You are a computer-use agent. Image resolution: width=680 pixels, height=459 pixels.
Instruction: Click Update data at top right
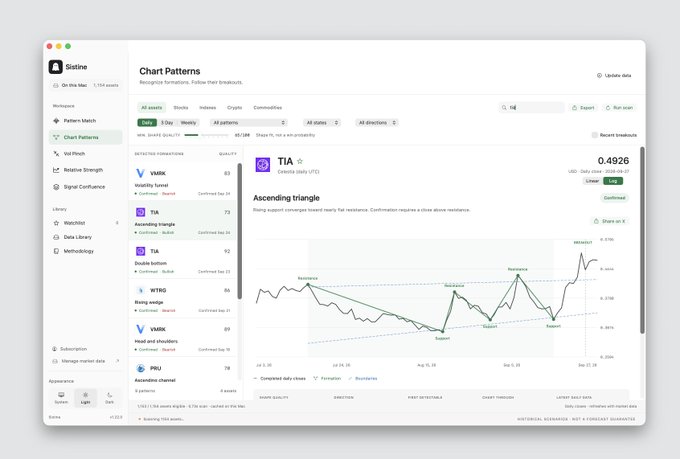coord(614,75)
